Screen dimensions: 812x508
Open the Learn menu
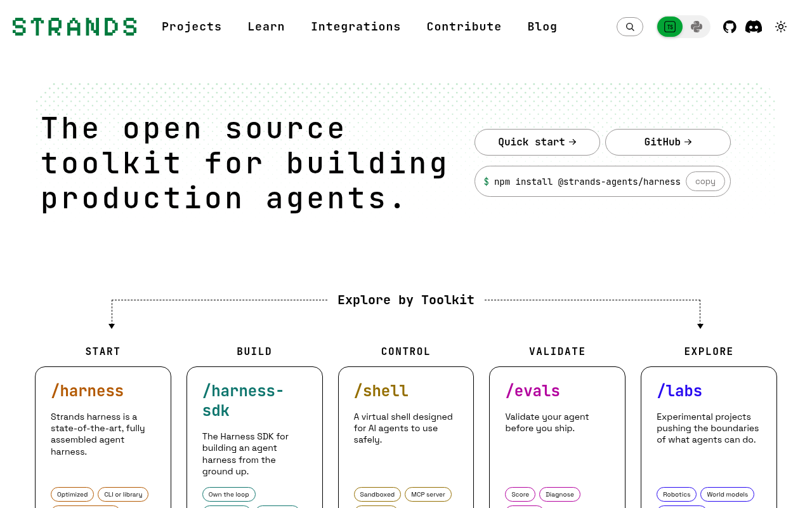point(266,27)
